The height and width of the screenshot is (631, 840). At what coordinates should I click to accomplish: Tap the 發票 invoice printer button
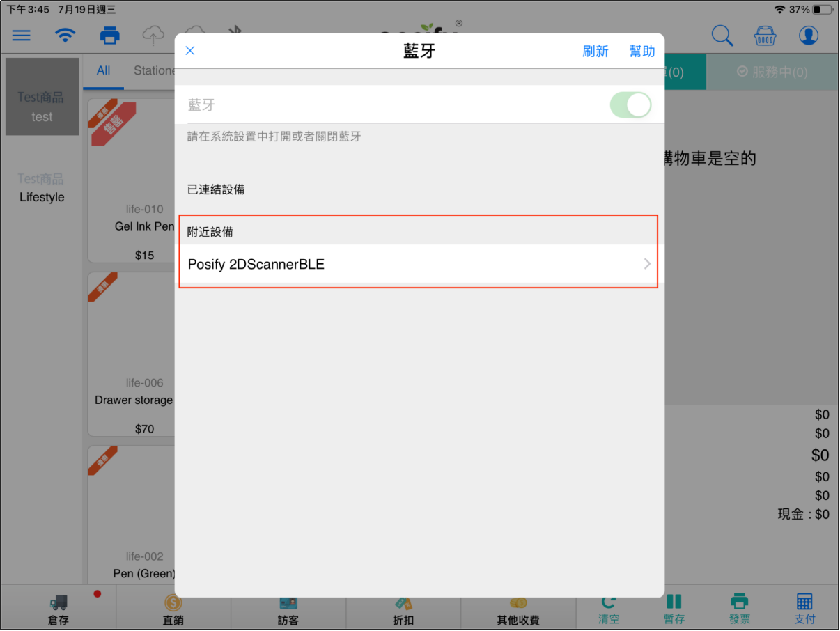click(739, 608)
